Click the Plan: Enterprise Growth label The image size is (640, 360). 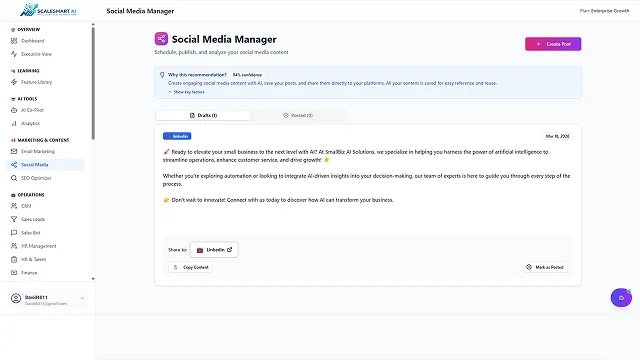click(x=604, y=11)
